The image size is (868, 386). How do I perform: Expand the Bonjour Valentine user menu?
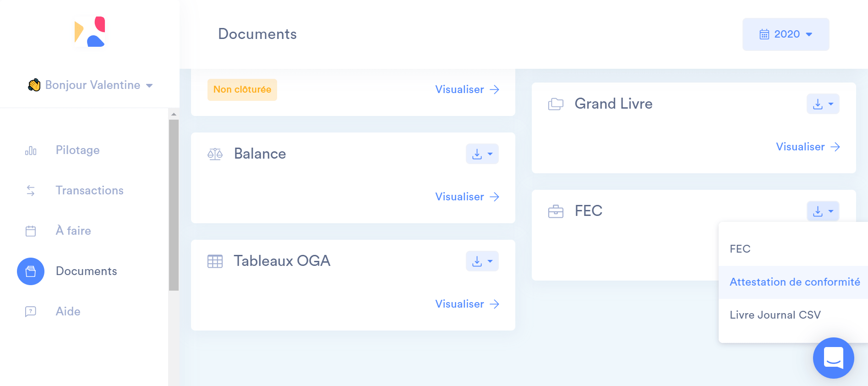point(91,85)
